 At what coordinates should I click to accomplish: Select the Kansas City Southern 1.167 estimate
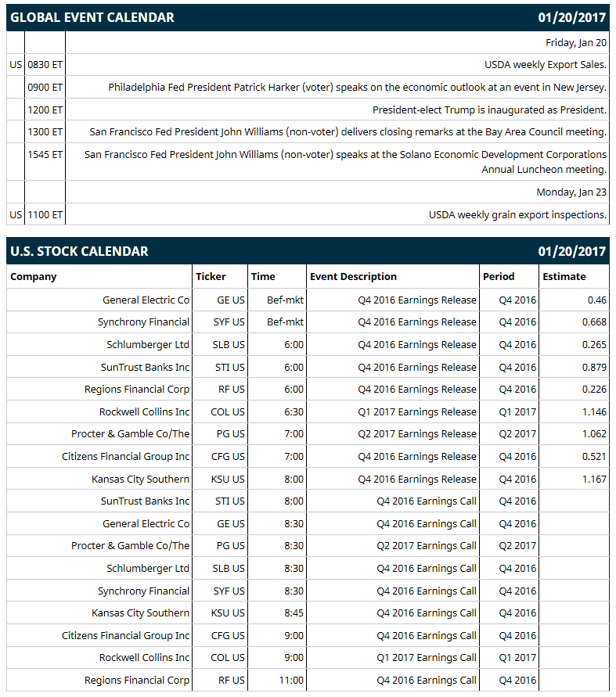click(594, 480)
